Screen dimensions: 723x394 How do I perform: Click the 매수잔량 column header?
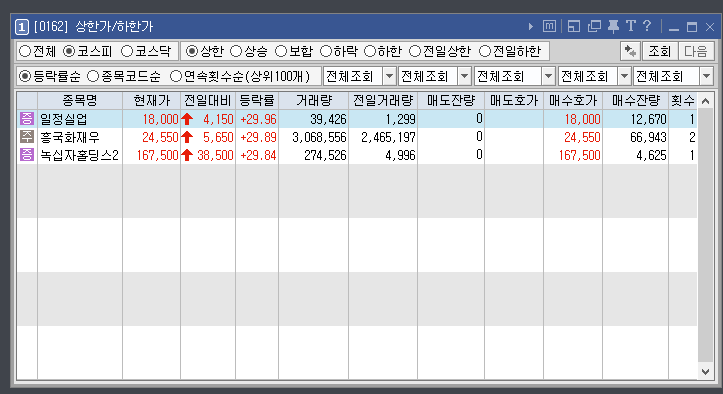point(636,101)
